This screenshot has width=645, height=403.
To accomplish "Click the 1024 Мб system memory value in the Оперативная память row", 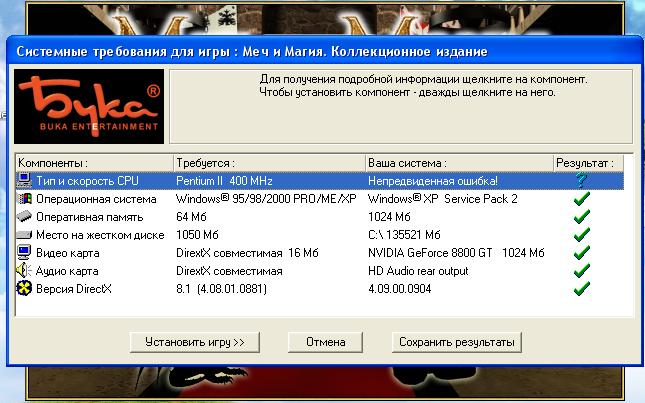I will coord(389,217).
